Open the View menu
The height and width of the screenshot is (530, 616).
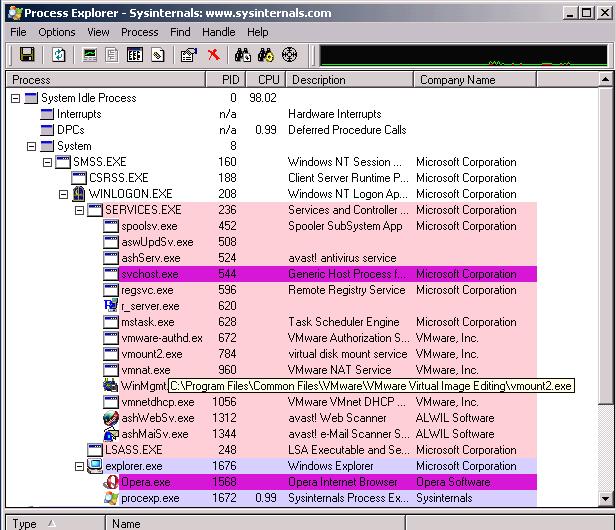98,32
